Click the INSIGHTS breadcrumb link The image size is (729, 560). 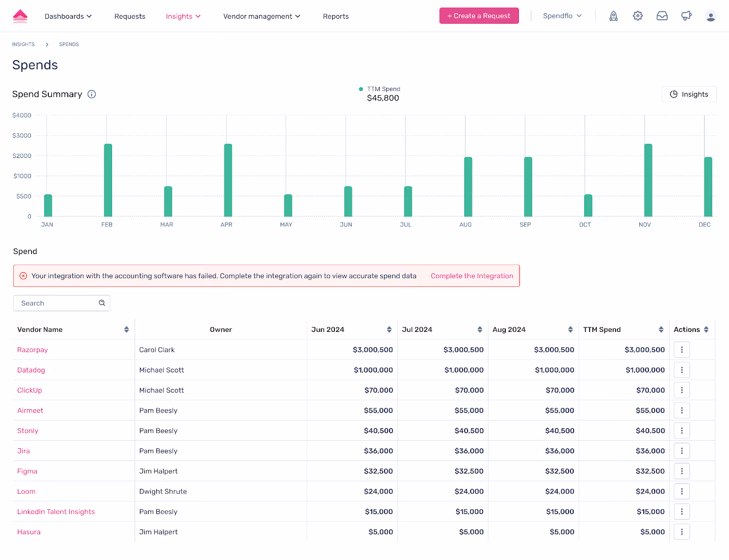(23, 45)
